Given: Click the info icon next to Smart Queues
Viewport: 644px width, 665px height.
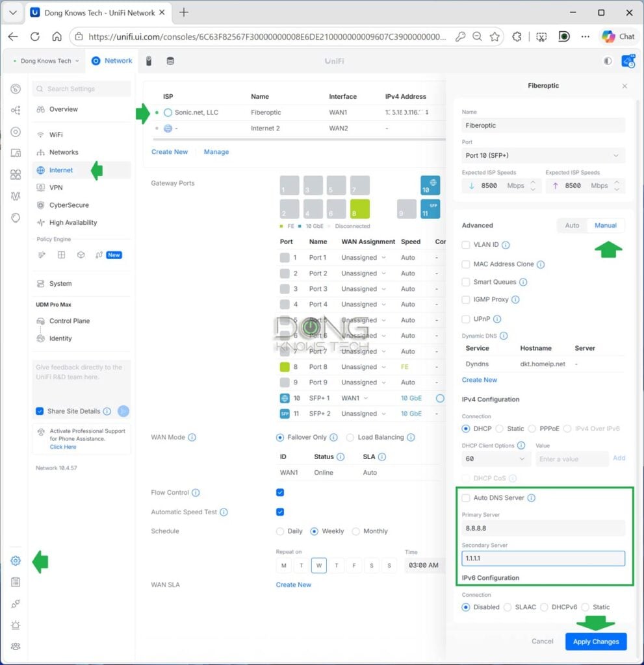Looking at the screenshot, I should (x=523, y=282).
